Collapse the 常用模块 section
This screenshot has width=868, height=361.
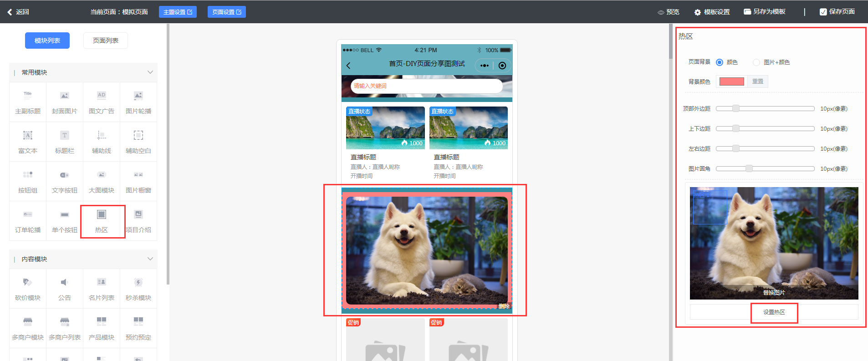coord(150,72)
